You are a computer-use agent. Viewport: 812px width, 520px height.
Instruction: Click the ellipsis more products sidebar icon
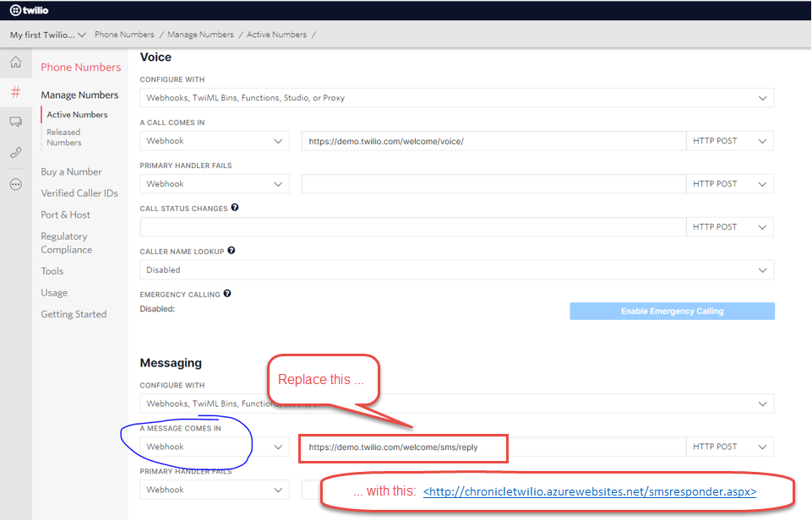(x=16, y=184)
